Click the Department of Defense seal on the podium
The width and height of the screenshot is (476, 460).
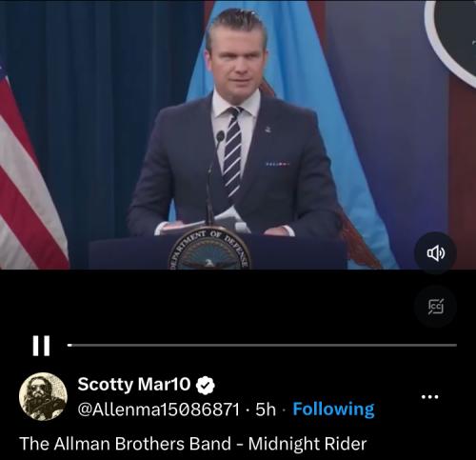click(x=209, y=250)
